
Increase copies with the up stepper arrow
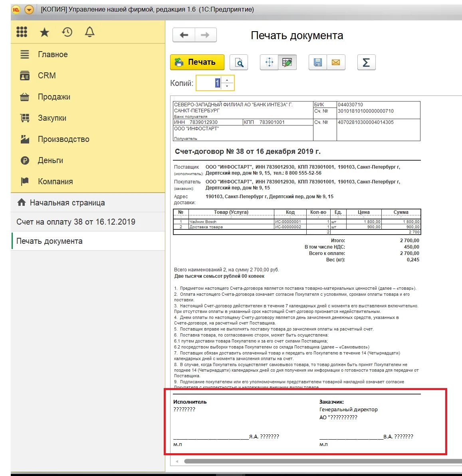(x=227, y=80)
